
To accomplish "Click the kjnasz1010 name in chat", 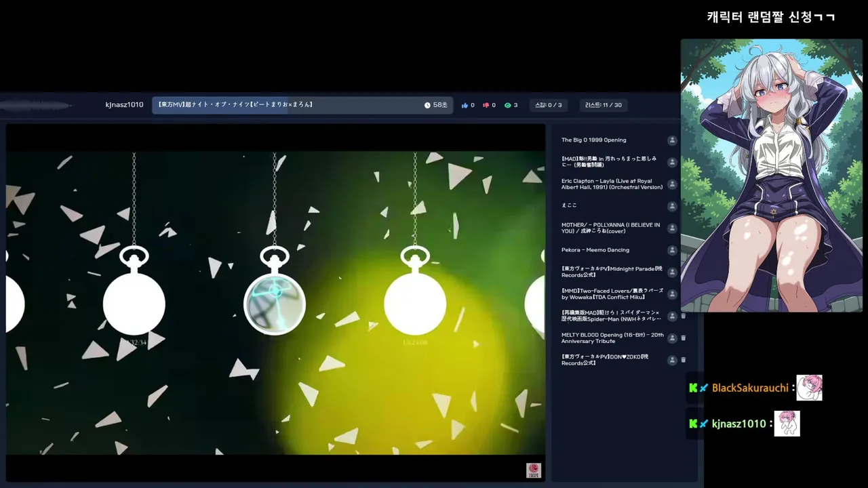I will point(738,424).
